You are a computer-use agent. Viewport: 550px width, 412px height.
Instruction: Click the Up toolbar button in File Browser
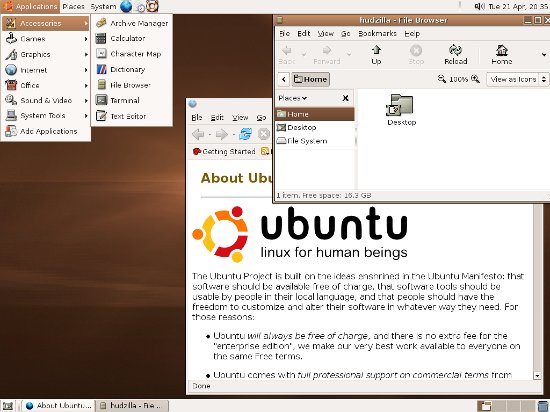(x=376, y=55)
